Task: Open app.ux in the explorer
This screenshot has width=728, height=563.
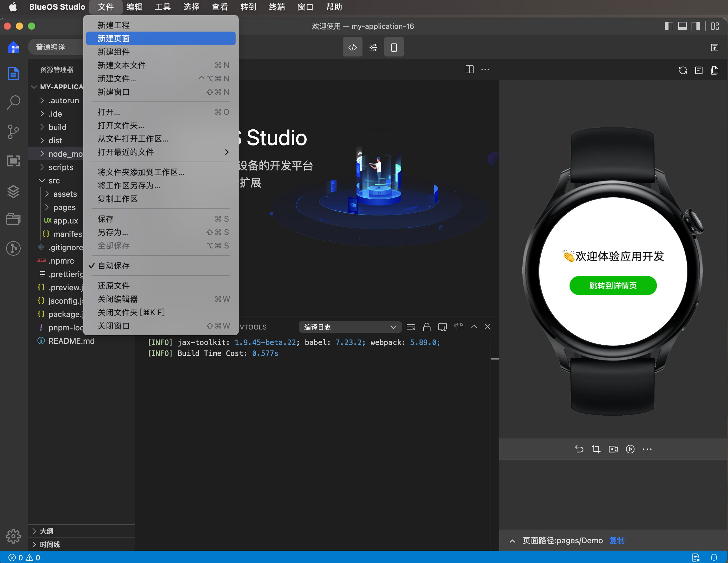Action: tap(65, 221)
